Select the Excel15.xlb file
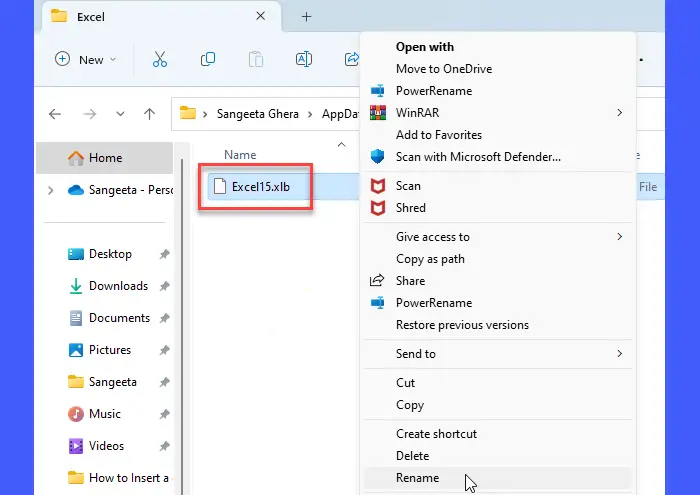The width and height of the screenshot is (700, 495). [x=261, y=187]
